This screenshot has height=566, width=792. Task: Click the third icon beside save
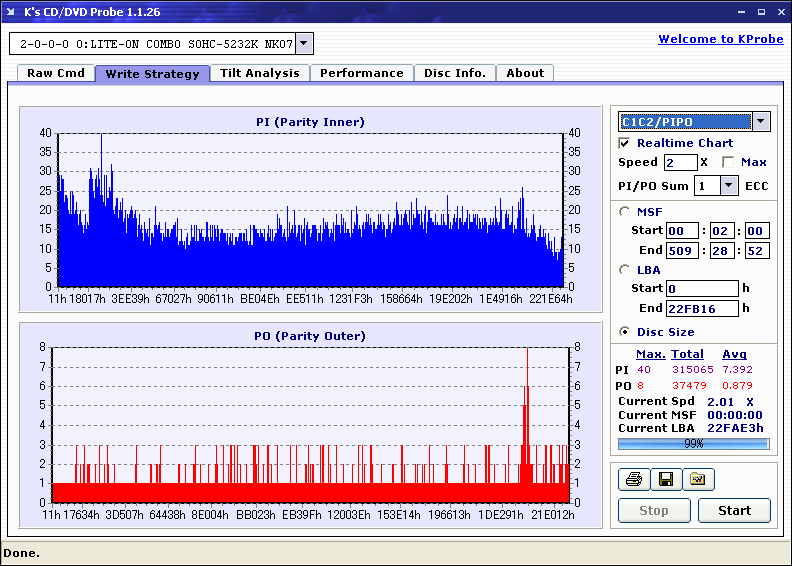[x=698, y=480]
